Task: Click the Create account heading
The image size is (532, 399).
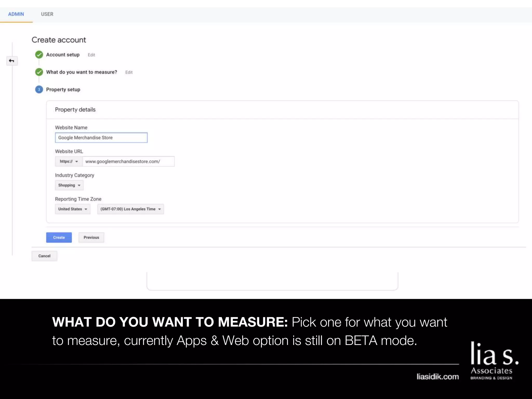Action: click(x=59, y=40)
